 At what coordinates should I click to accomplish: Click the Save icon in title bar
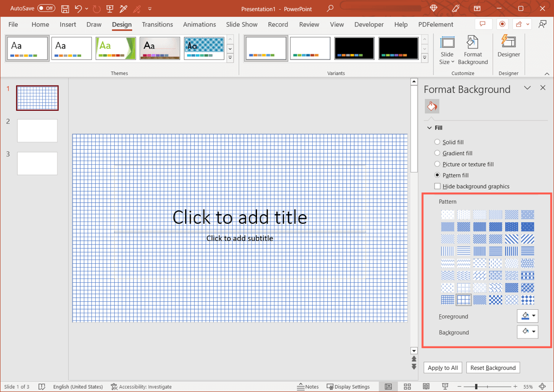[65, 9]
